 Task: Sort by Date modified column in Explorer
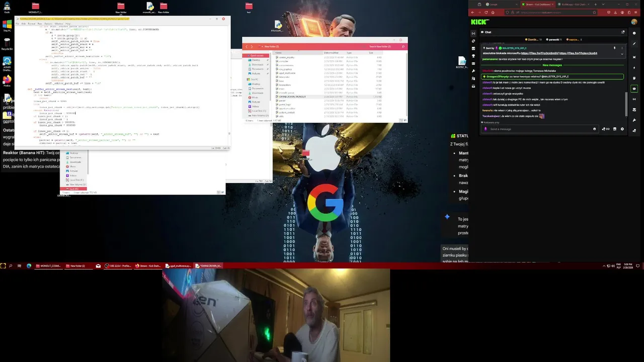click(331, 53)
